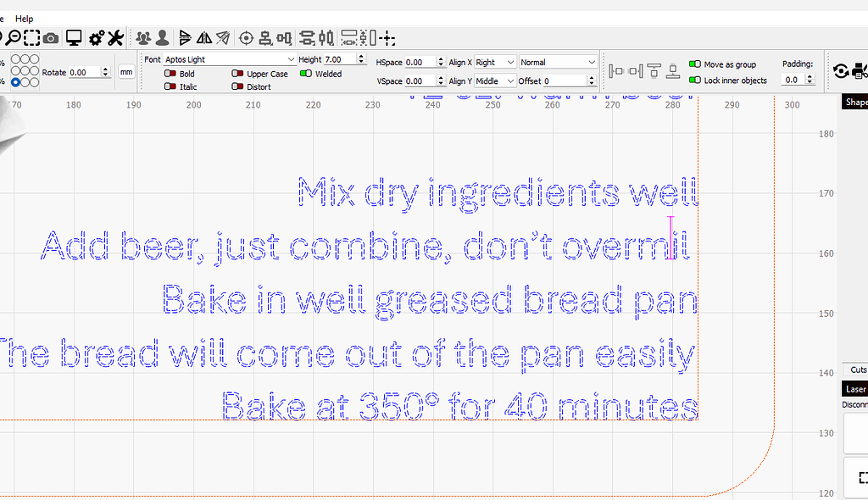This screenshot has width=868, height=500.
Task: Activate the frame selection camera region tool
Action: [32, 37]
